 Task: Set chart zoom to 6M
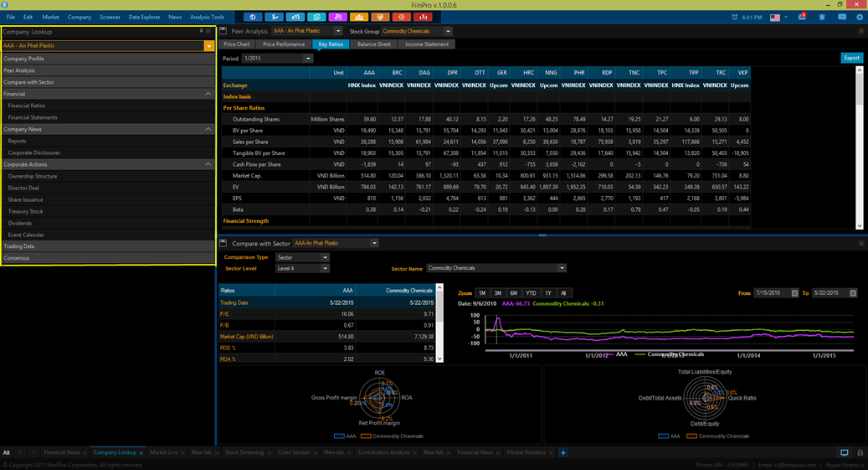coord(514,292)
